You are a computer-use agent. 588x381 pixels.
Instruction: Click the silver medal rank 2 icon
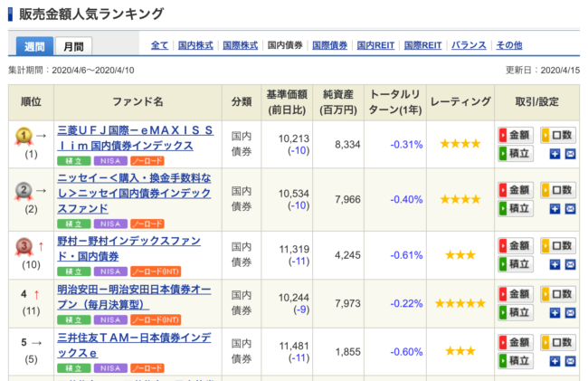[x=24, y=191]
